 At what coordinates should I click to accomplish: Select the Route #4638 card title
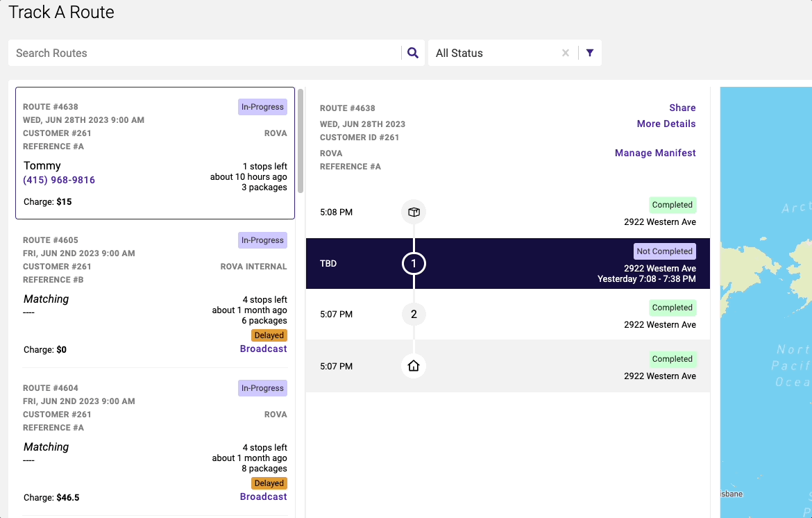coord(50,107)
